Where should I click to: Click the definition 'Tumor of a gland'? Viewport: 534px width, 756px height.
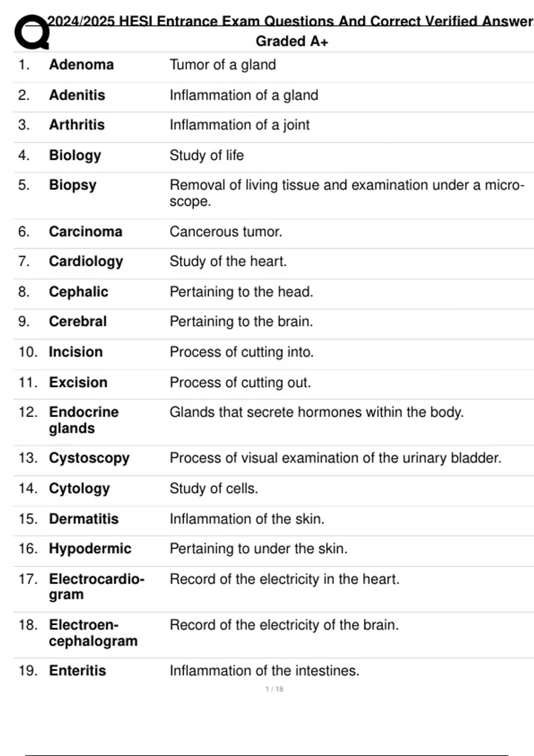222,65
